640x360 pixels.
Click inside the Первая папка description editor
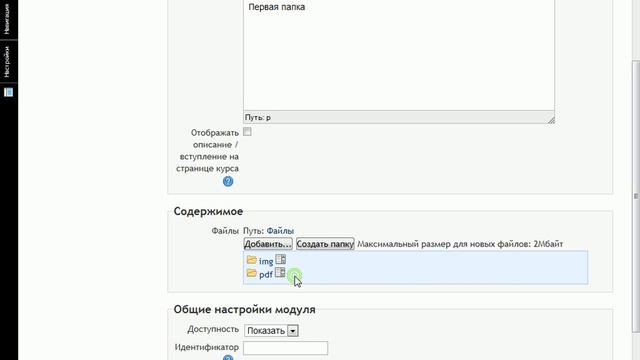point(399,55)
